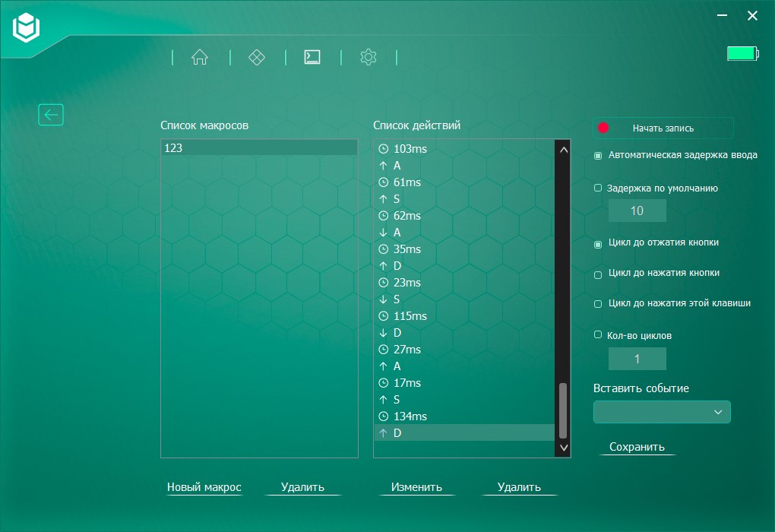
Task: Select the S row below 17ms
Action: point(464,400)
